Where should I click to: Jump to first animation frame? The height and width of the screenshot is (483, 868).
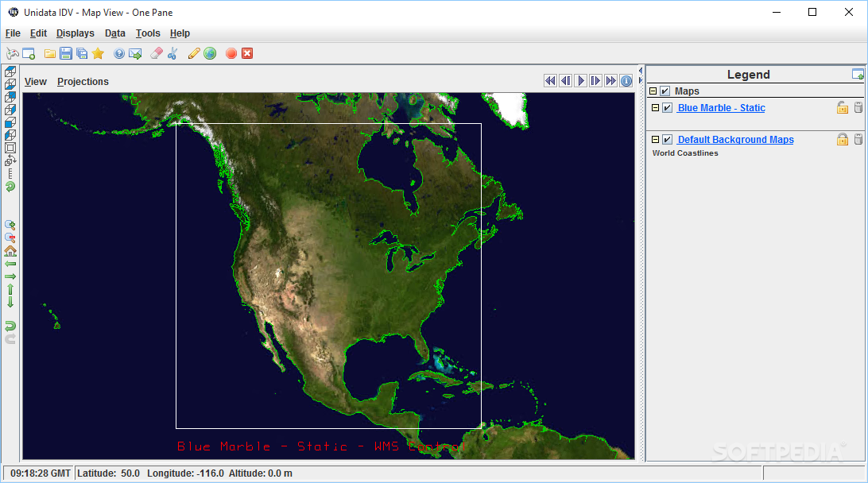550,81
